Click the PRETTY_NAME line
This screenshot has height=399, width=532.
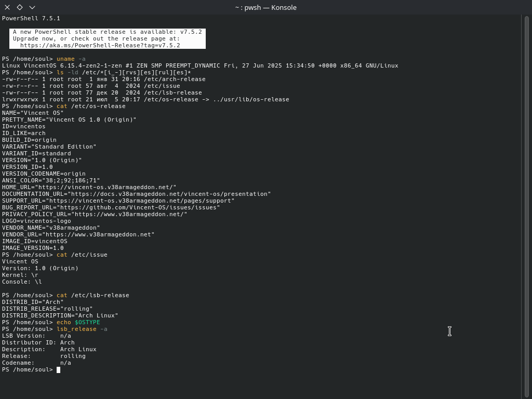(x=69, y=120)
